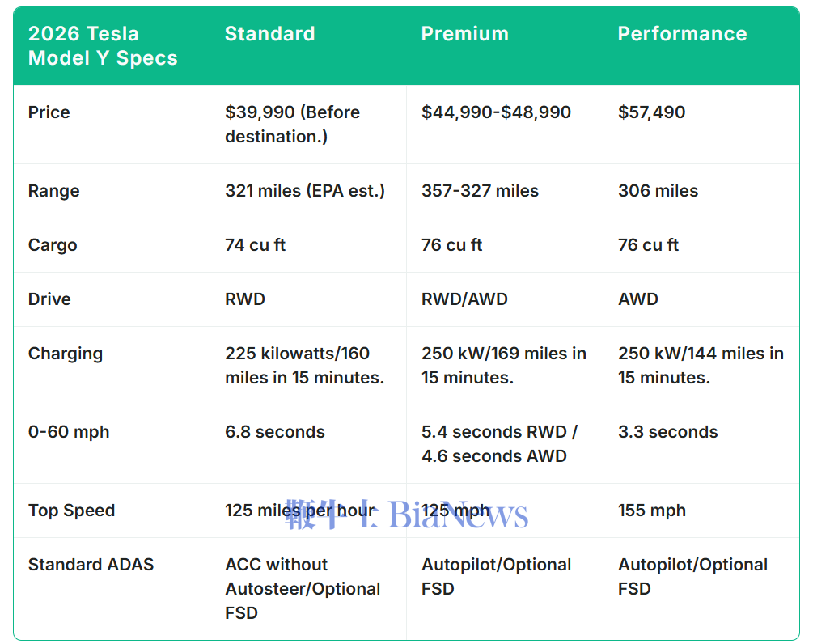Click the Standard column header
Screen dimensions: 813x644
[x=269, y=34]
